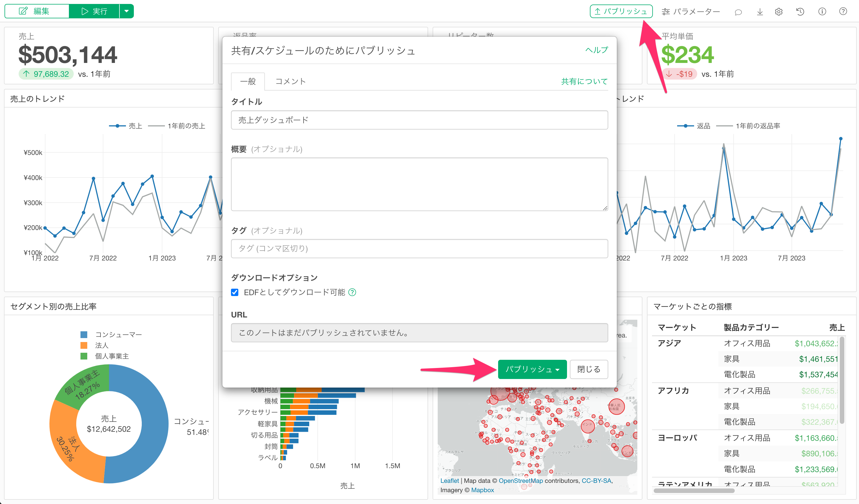Click the question mark help icon
Screen dimensions: 859x504
pyautogui.click(x=843, y=12)
